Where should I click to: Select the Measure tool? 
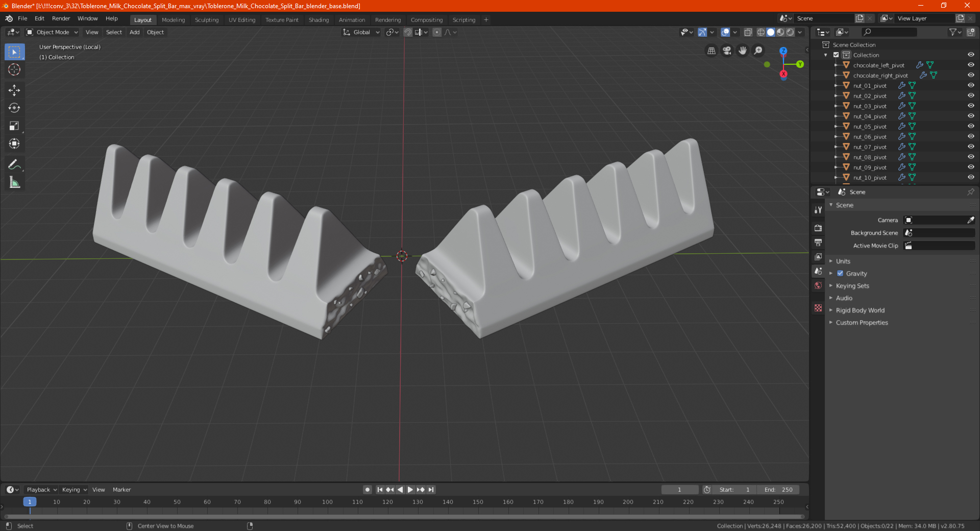click(14, 183)
